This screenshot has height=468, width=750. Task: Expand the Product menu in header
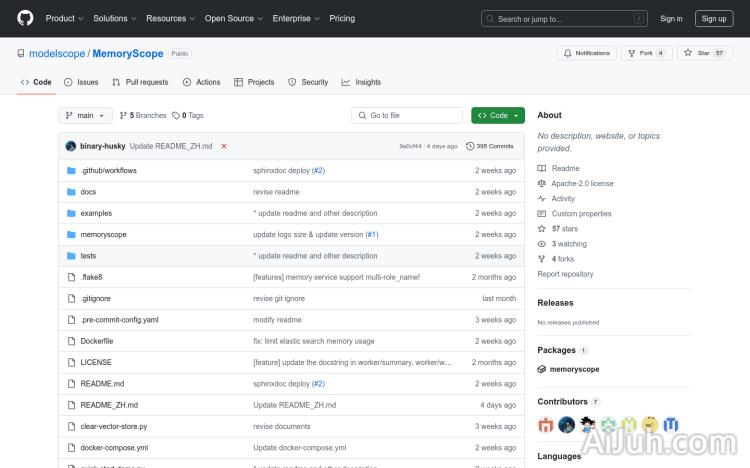click(64, 18)
